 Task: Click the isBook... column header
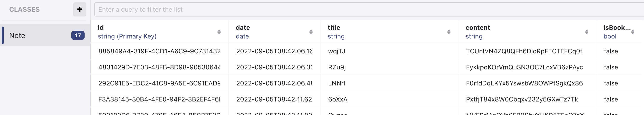[619, 32]
